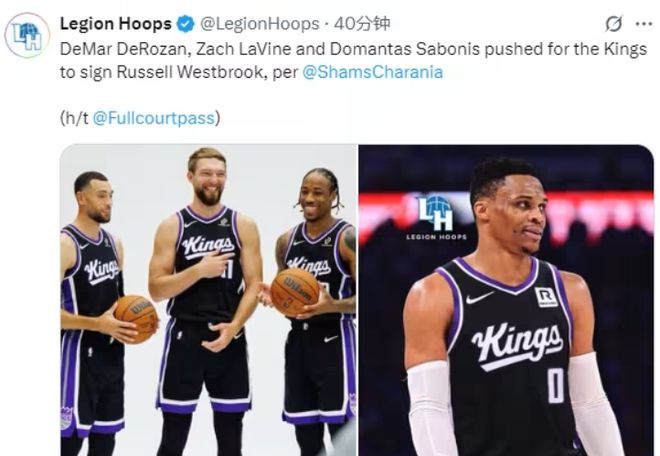Click the blue verified badge
Image resolution: width=660 pixels, height=456 pixels.
[x=186, y=24]
